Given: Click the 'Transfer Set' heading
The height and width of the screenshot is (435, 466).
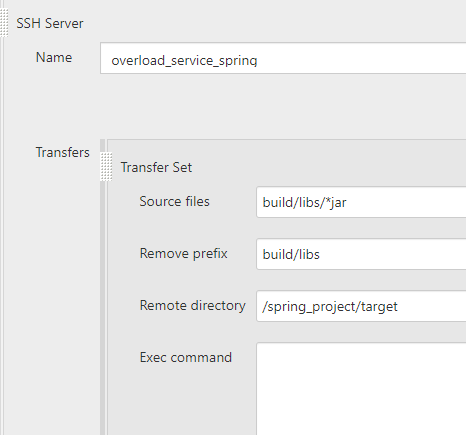Looking at the screenshot, I should pos(156,167).
